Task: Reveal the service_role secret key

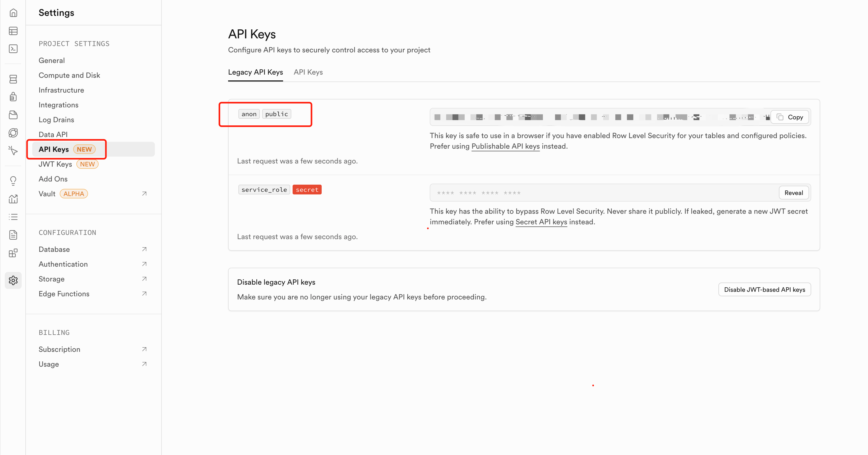Action: 793,193
